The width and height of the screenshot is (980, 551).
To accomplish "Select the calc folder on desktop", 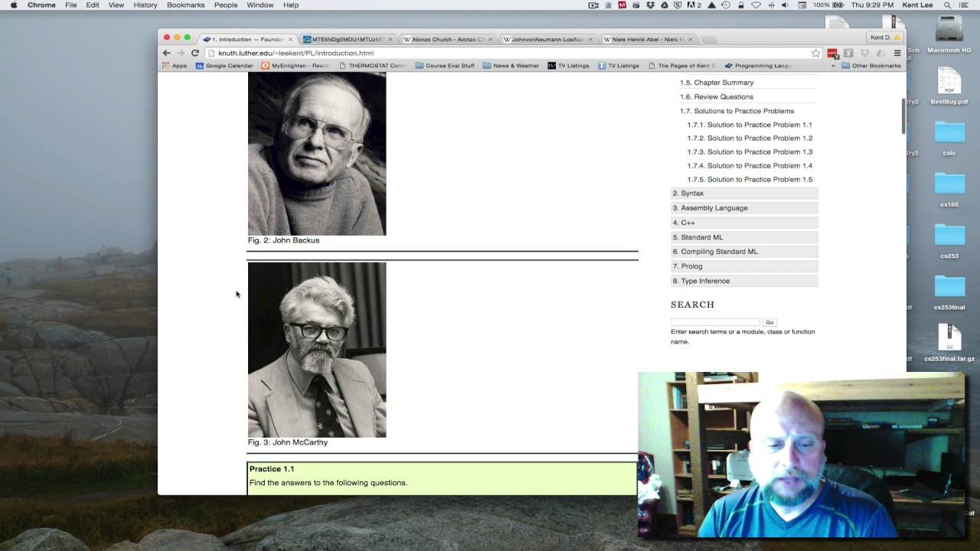I will [x=949, y=138].
